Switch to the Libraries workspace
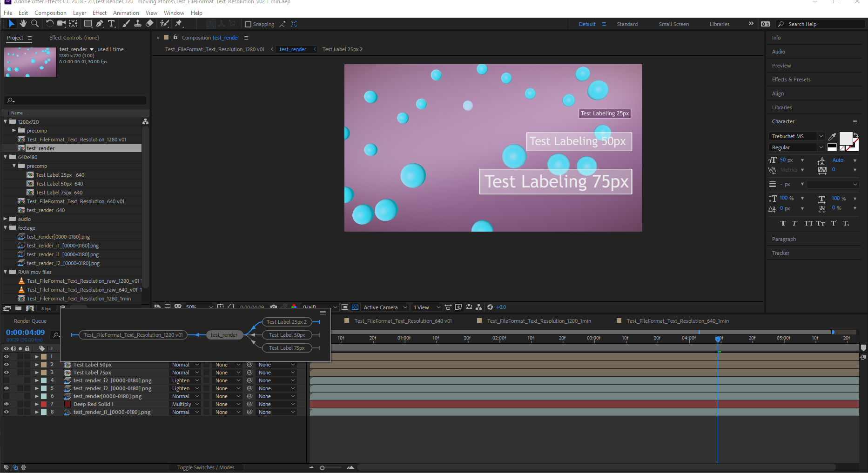This screenshot has height=473, width=868. (x=720, y=24)
